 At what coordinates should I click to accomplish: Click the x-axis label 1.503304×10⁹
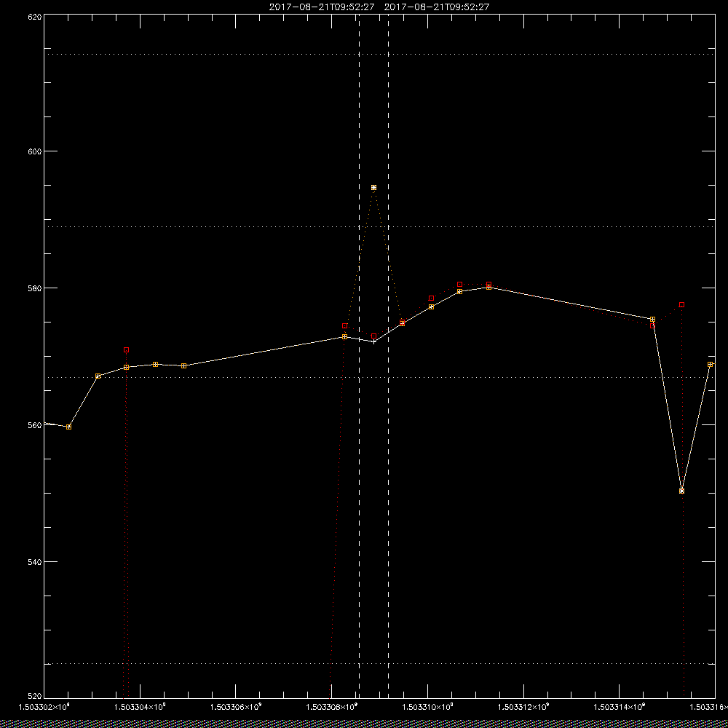tap(141, 707)
